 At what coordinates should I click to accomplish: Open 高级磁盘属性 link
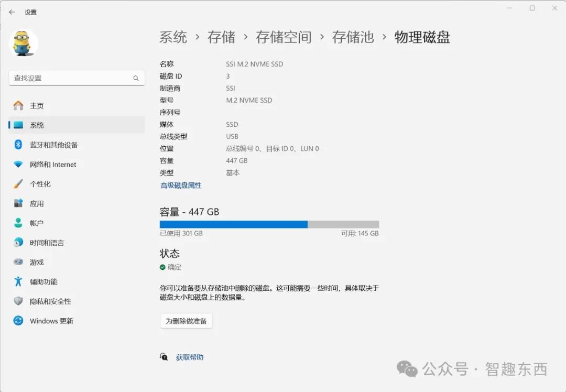tap(181, 185)
